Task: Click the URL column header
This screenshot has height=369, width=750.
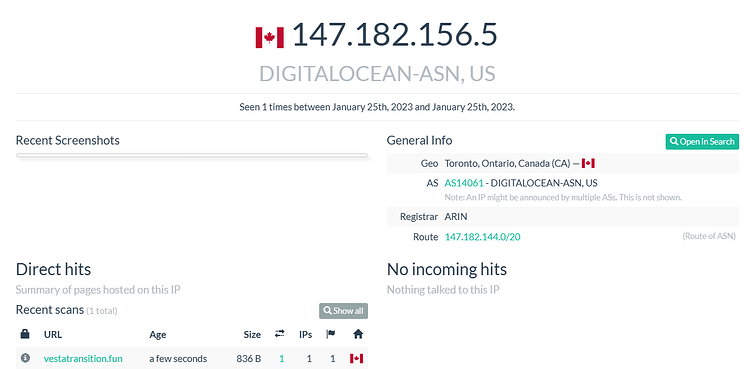Action: [53, 335]
